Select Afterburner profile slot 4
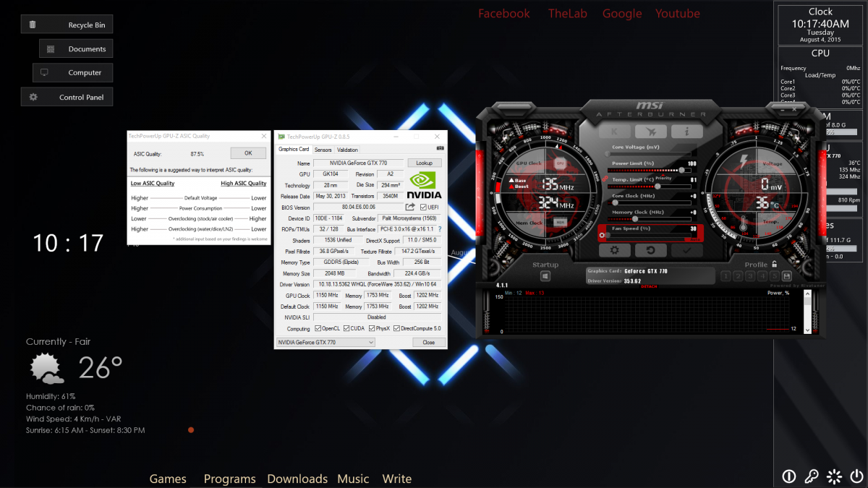Image resolution: width=868 pixels, height=488 pixels. click(x=762, y=276)
